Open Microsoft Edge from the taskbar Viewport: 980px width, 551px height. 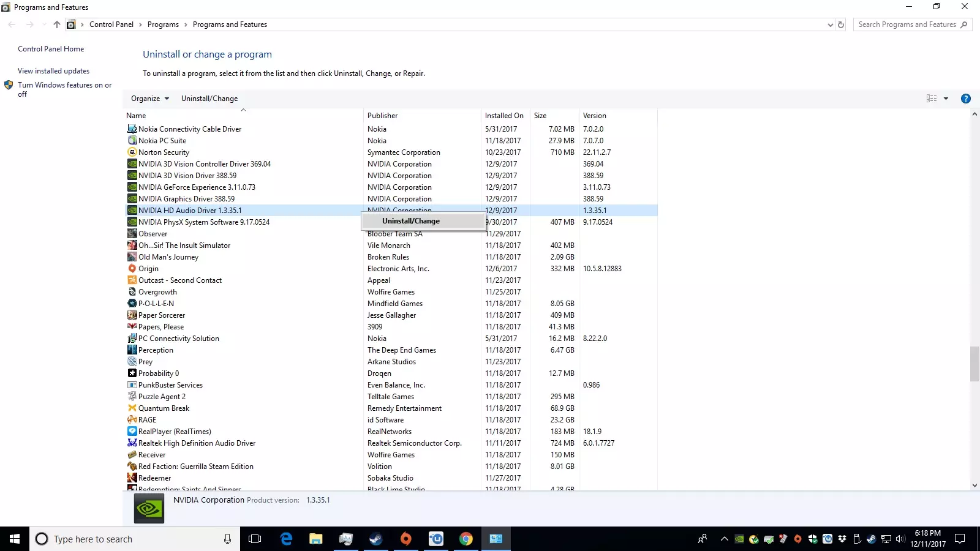(x=286, y=539)
